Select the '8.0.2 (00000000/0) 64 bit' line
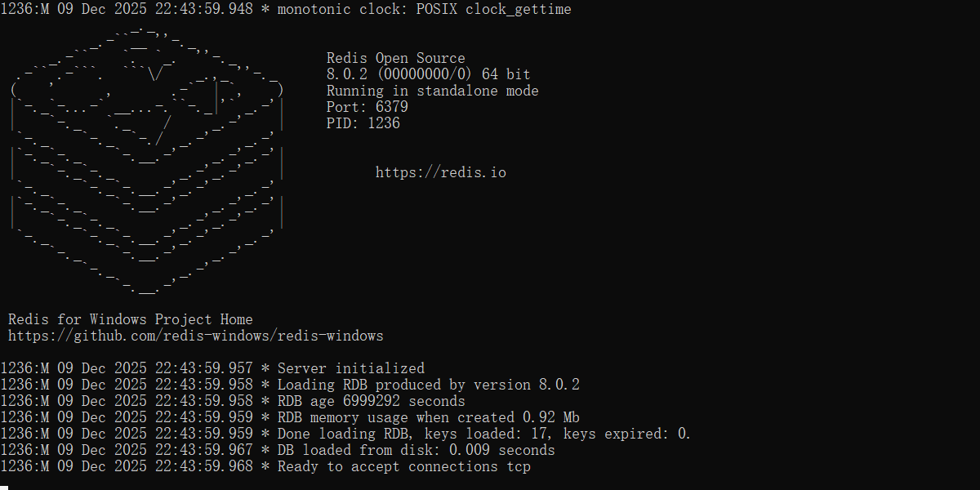This screenshot has height=490, width=980. [429, 74]
